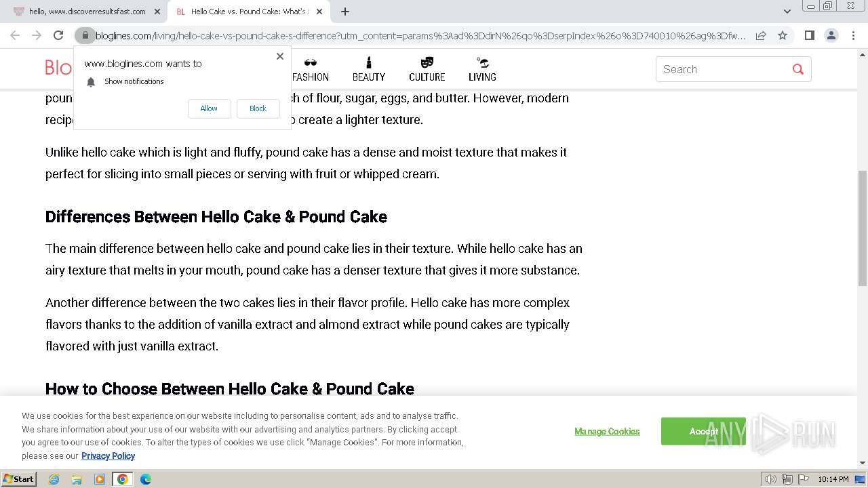868x488 pixels.
Task: Bookmark this page with the star icon
Action: pos(783,35)
